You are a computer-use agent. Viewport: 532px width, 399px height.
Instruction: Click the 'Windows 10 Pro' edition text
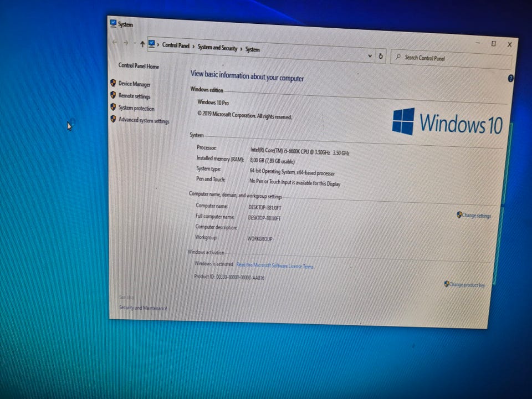click(x=213, y=102)
